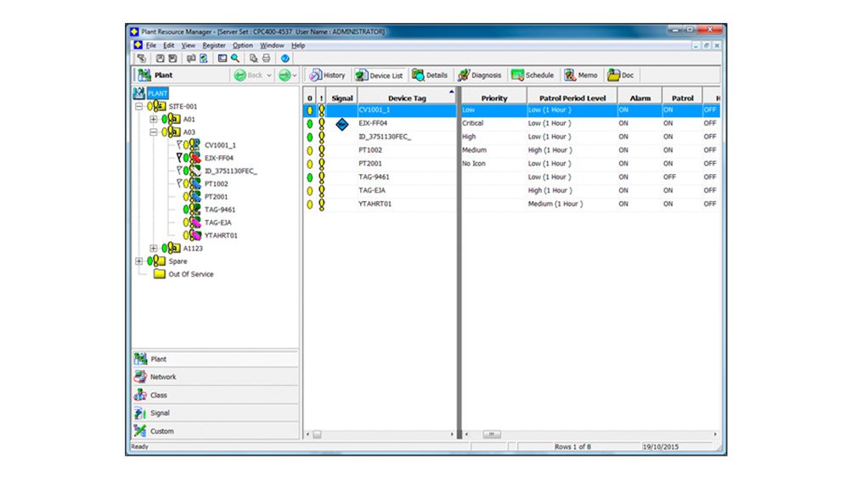
Task: Click the Plant icon in the bottom navigation pane
Action: (141, 358)
